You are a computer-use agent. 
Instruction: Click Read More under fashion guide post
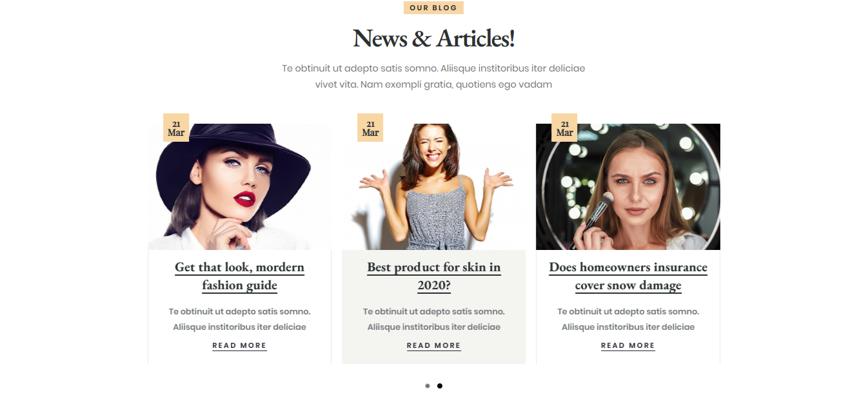pyautogui.click(x=239, y=346)
